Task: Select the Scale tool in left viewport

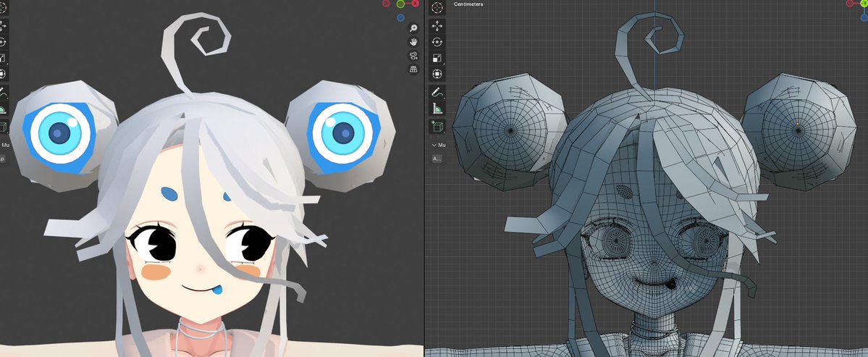Action: coord(3,57)
